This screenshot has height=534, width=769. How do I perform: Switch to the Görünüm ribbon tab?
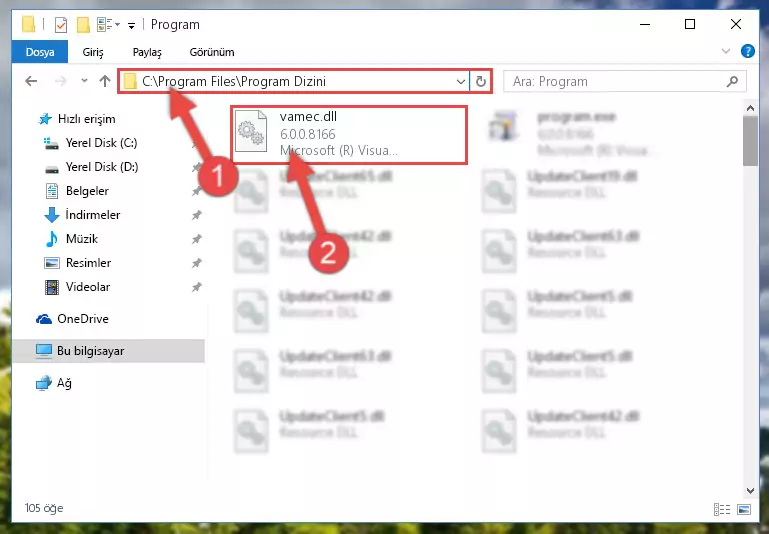coord(212,52)
